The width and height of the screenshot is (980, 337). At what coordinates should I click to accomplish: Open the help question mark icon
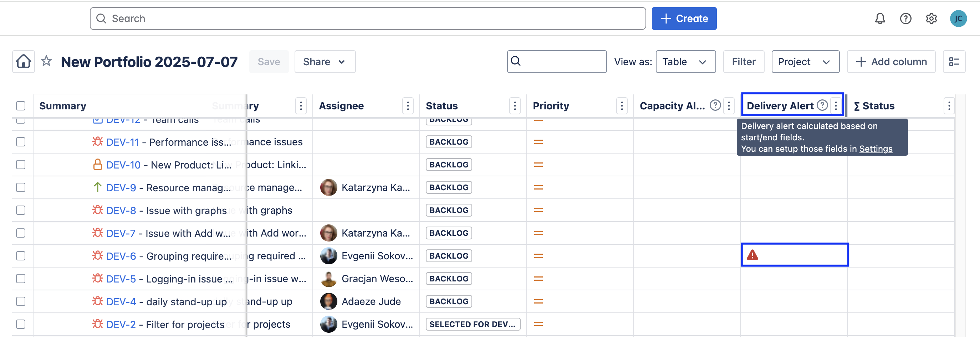905,19
